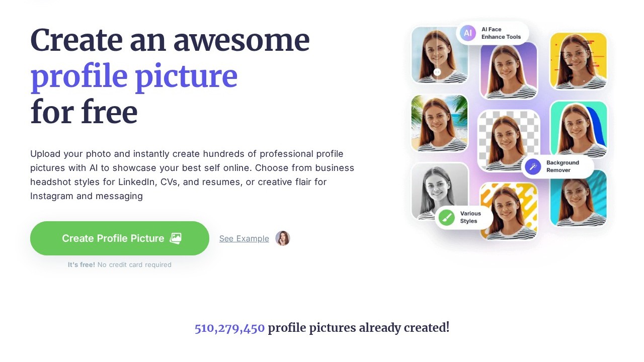
Task: Click the before/after slider handle on the first portrait
Action: [437, 72]
